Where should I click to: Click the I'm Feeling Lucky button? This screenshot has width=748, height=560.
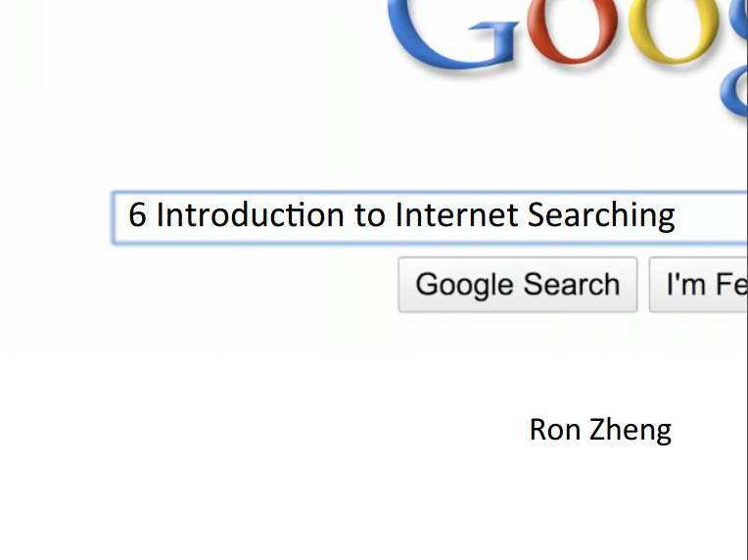tap(698, 285)
